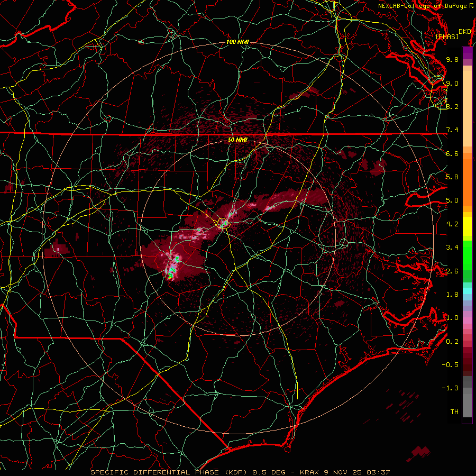Click the 1.8 scale label
Screen dimensions: 476x476
click(452, 295)
